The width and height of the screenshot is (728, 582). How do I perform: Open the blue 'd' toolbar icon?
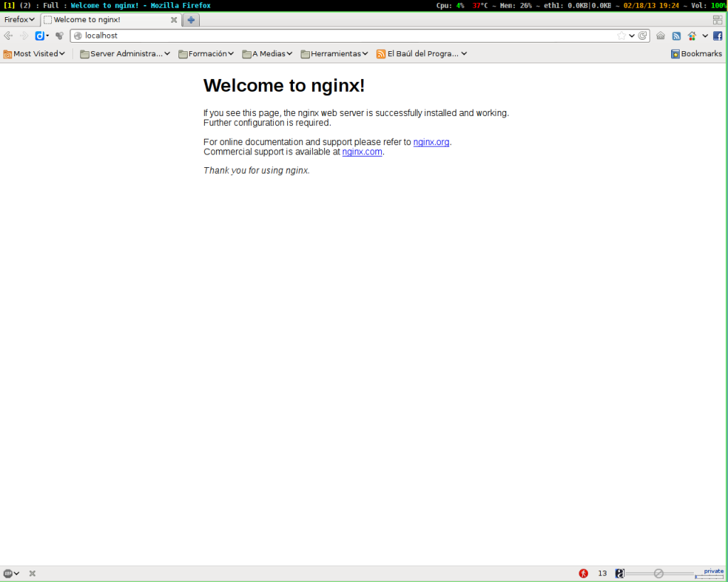tap(40, 36)
